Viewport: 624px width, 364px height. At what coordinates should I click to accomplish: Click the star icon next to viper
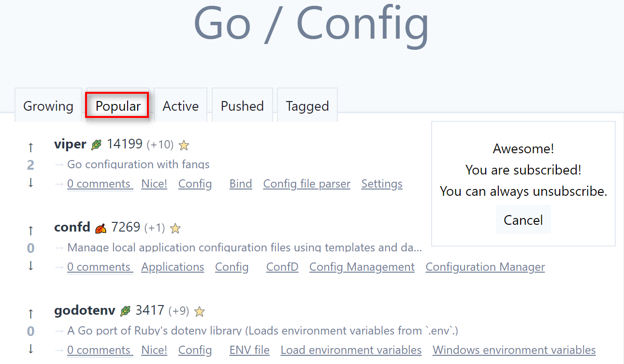(184, 145)
